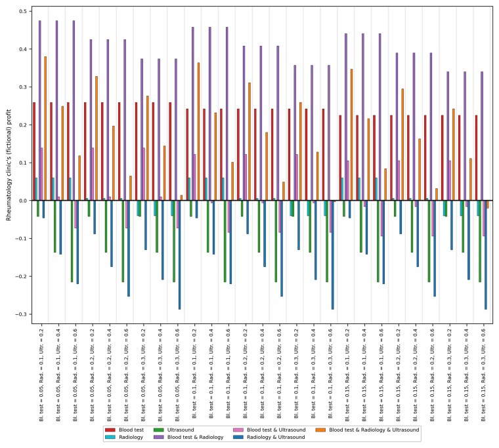Click the small orange negative bar in rightmost group
The height and width of the screenshot is (448, 499).
coord(488,204)
